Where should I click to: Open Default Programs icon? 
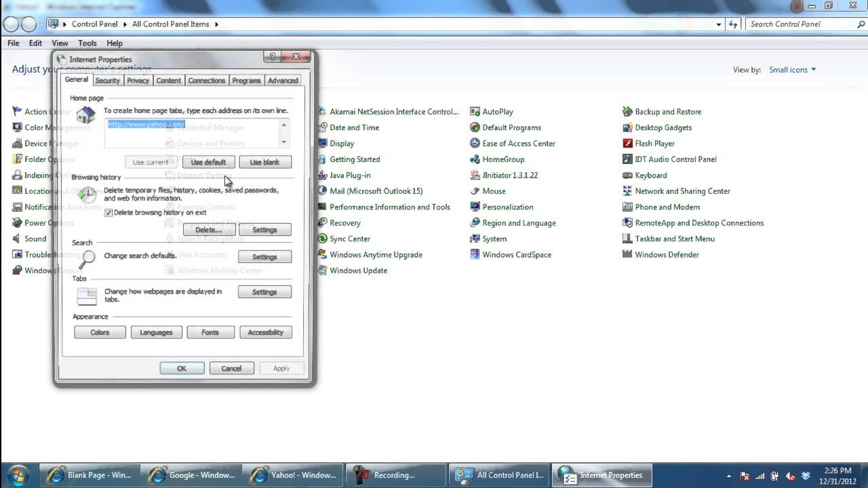(x=506, y=127)
